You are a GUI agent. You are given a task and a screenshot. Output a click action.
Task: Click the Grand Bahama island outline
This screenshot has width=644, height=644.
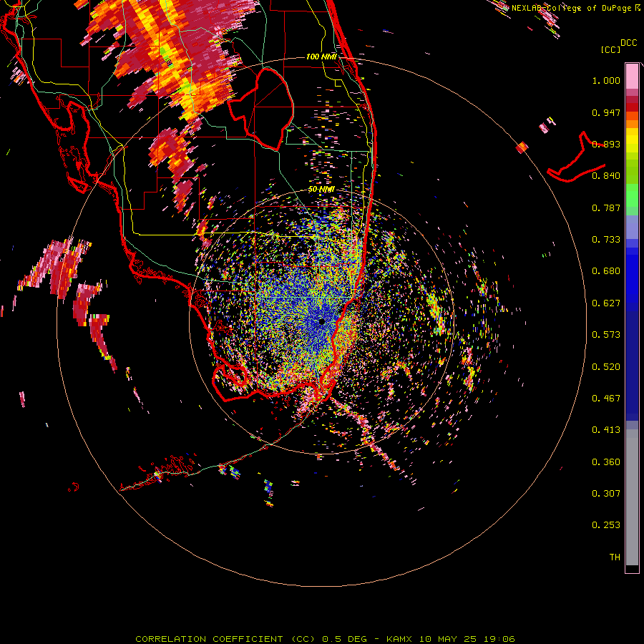(x=577, y=157)
